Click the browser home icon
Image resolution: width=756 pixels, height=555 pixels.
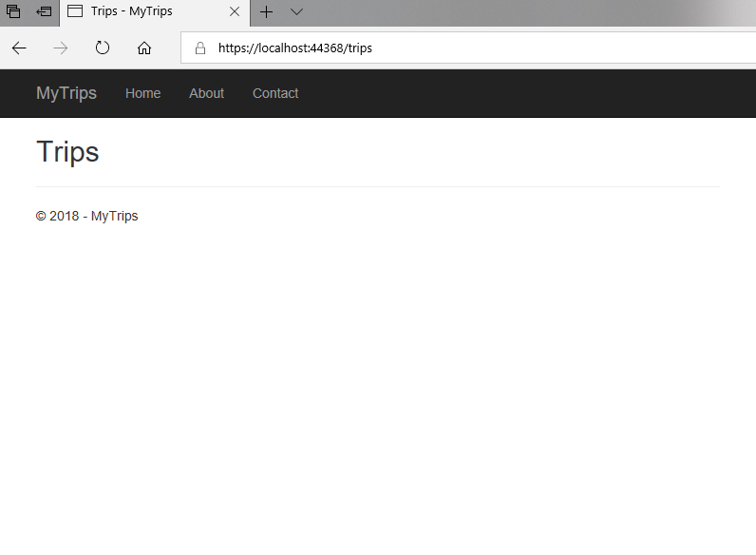144,48
